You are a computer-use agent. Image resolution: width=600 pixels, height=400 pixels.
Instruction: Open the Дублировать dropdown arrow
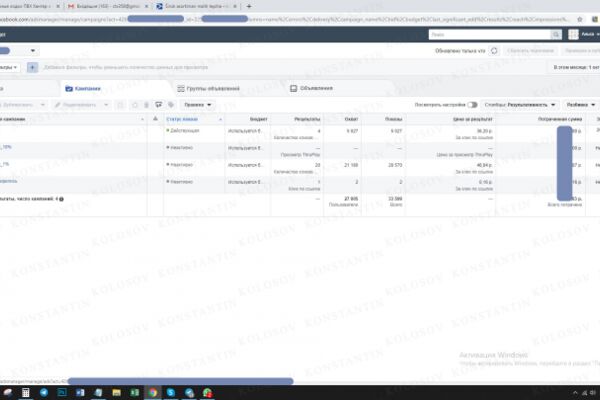pos(42,105)
